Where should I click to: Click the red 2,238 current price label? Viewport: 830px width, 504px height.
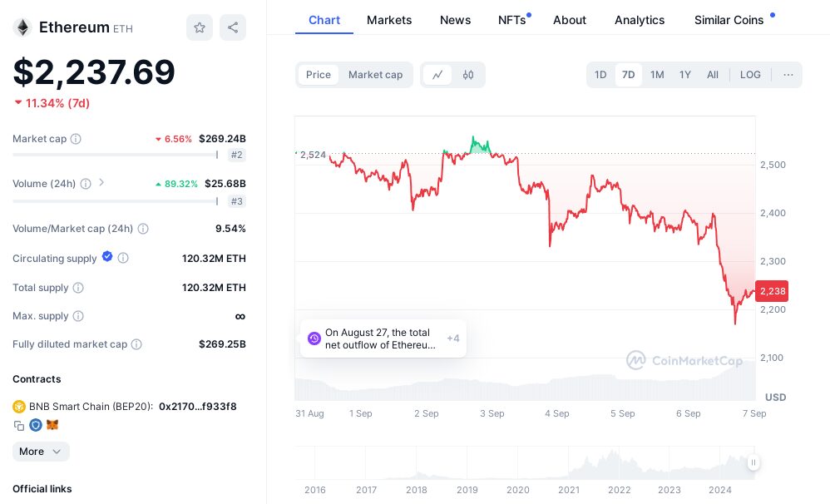point(772,291)
